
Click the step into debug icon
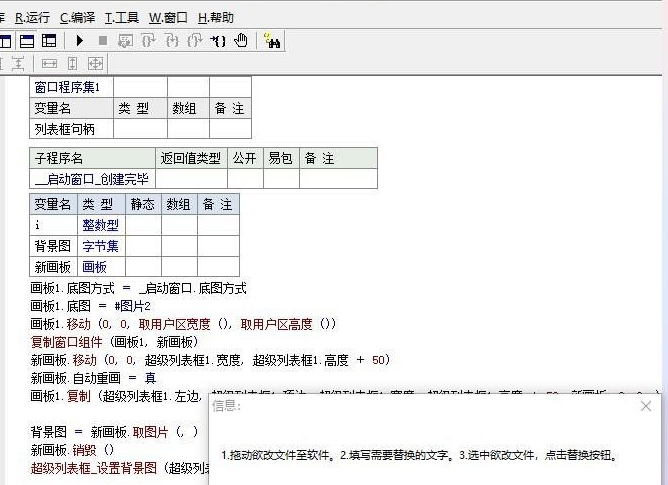point(172,41)
